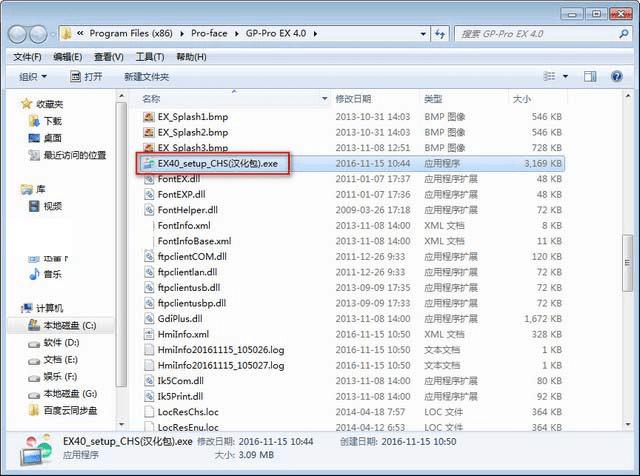Open the 查看(V) menu
The width and height of the screenshot is (640, 476).
pos(109,57)
